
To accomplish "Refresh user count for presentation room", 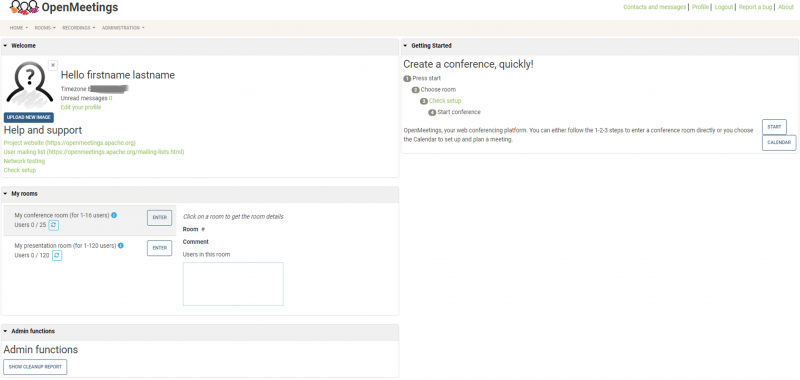I will pos(57,255).
